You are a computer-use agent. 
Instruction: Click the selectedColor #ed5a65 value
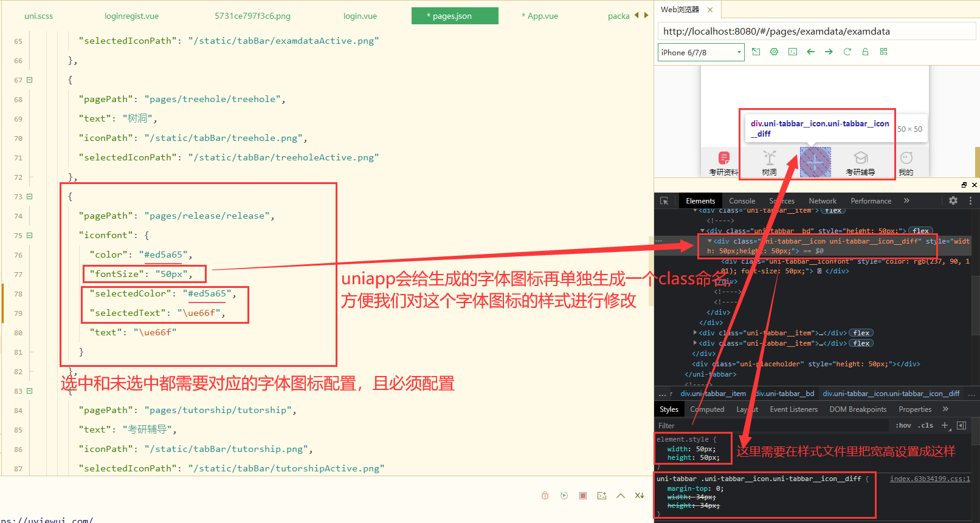tap(207, 293)
